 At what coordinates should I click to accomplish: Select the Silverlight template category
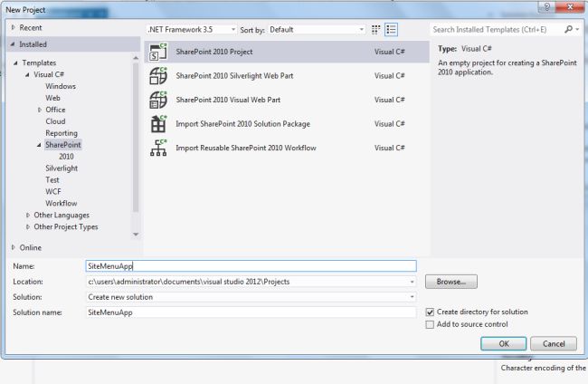pos(62,168)
